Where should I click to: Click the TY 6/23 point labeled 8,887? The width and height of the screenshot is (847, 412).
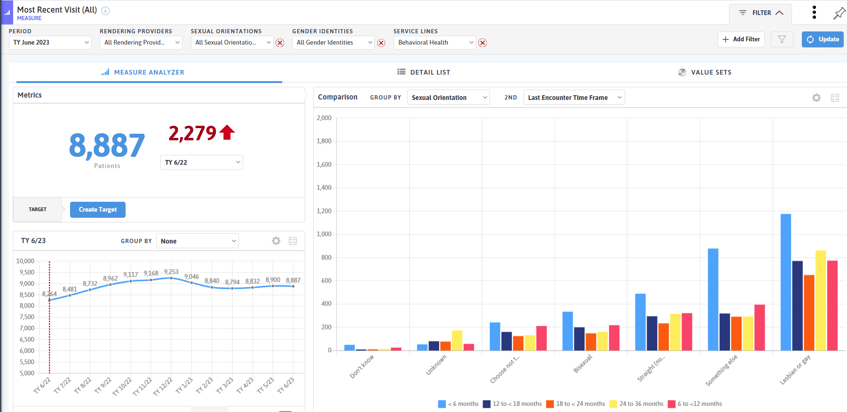tap(293, 286)
